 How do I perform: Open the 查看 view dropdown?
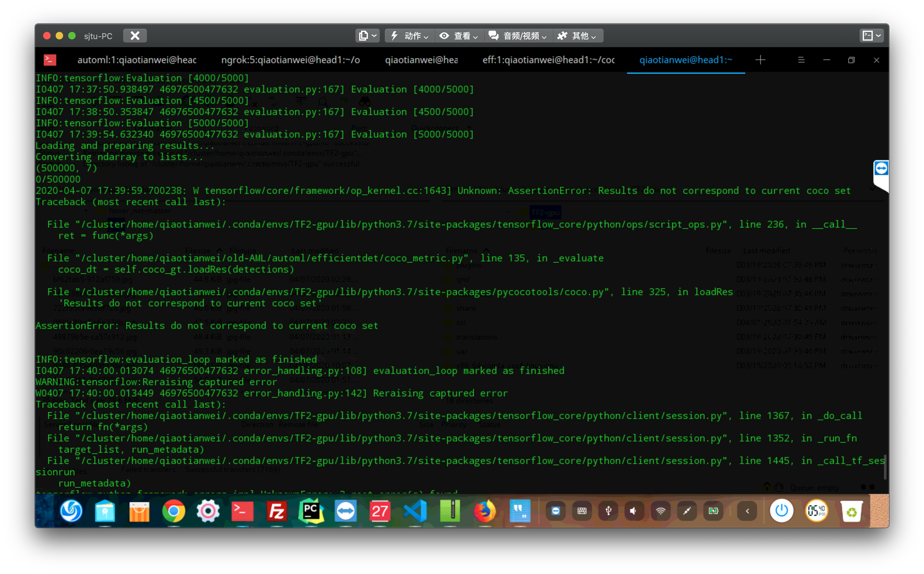(459, 36)
